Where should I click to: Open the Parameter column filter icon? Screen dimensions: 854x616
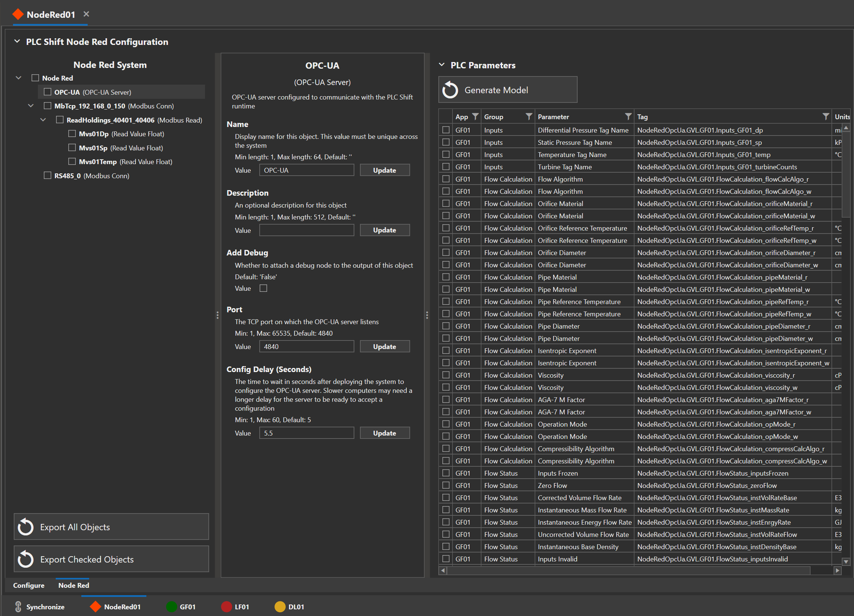coord(628,117)
